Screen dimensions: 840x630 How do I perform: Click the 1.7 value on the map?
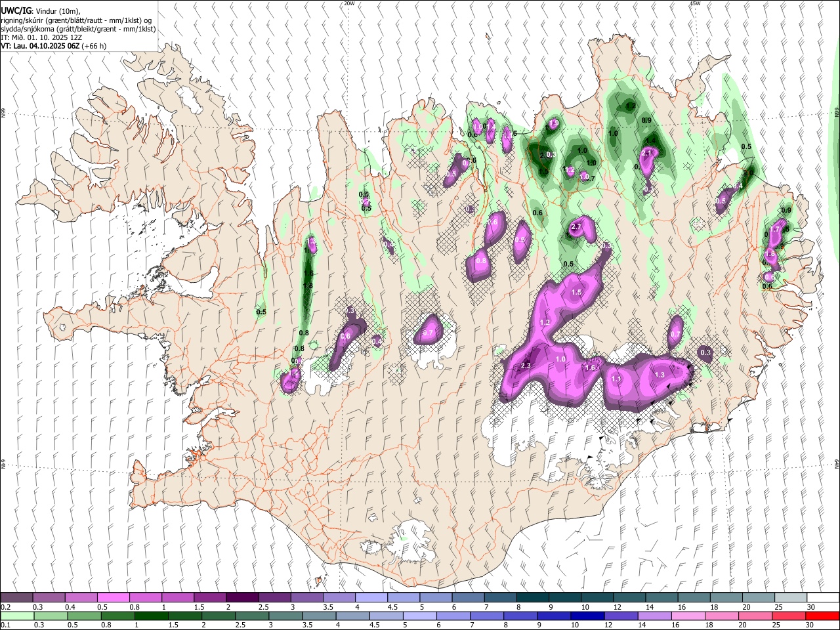(x=775, y=230)
